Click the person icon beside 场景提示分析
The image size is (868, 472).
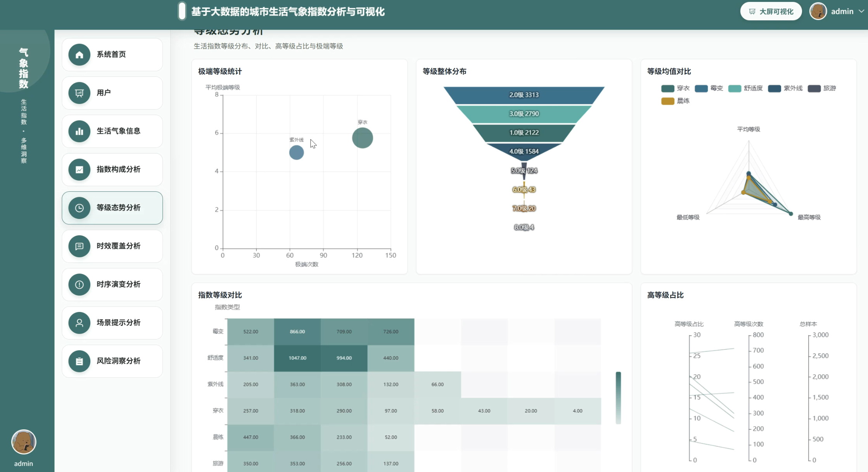click(x=79, y=323)
